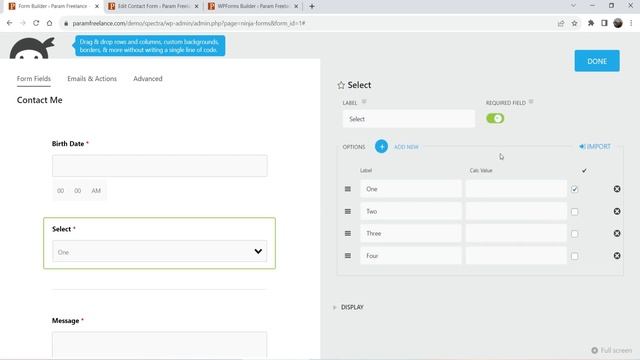
Task: Toggle the Required Field switch
Action: pos(495,118)
